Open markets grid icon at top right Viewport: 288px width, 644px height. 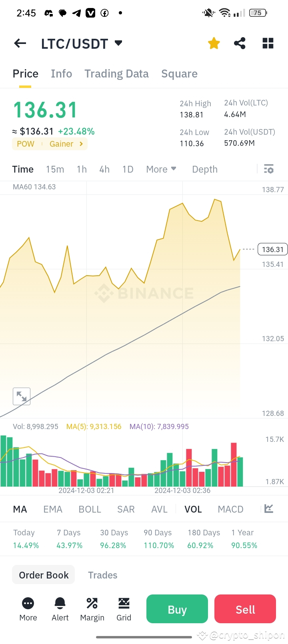268,43
